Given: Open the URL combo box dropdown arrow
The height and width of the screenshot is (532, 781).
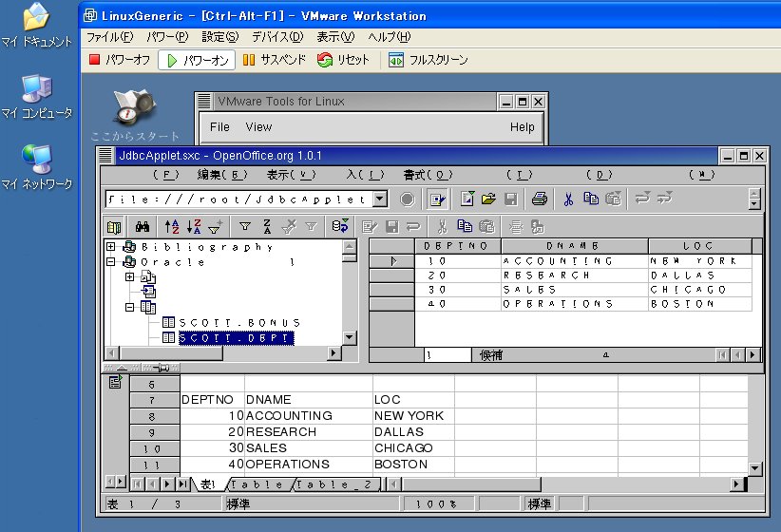Looking at the screenshot, I should 380,199.
